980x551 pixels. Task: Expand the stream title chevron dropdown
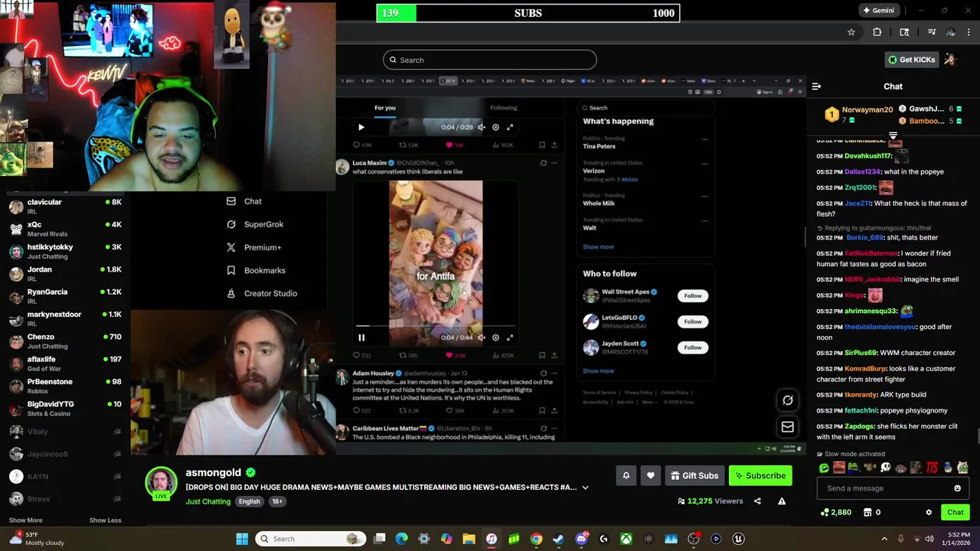[585, 487]
